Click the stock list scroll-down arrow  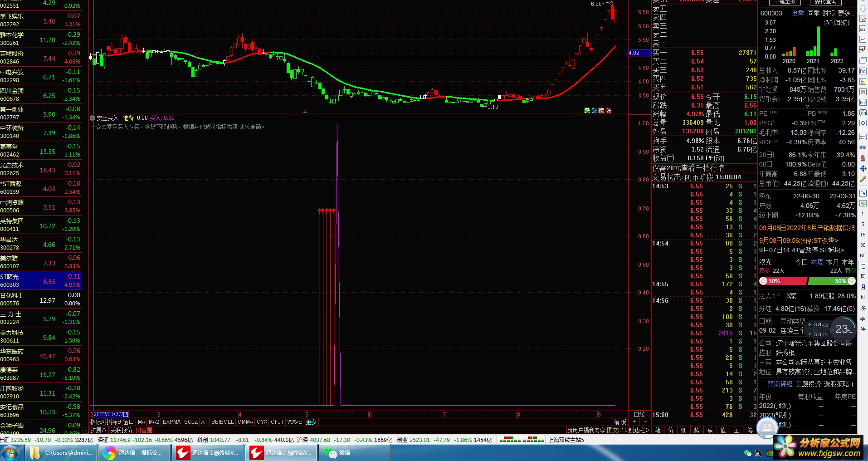85,430
